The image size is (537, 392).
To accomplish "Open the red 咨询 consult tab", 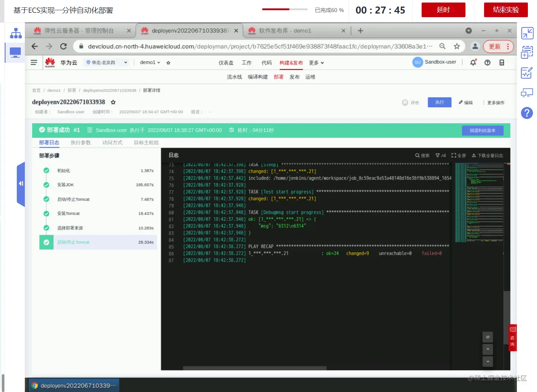I will [x=513, y=338].
